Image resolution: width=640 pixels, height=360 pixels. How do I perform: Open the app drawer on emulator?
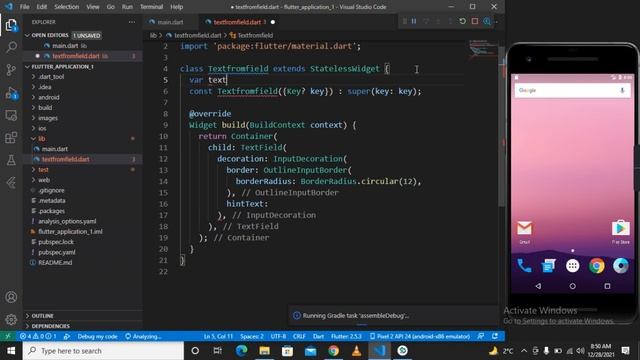click(x=573, y=266)
